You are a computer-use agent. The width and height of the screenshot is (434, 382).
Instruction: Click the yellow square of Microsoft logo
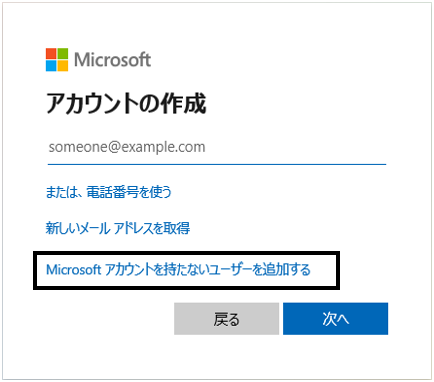(63, 66)
